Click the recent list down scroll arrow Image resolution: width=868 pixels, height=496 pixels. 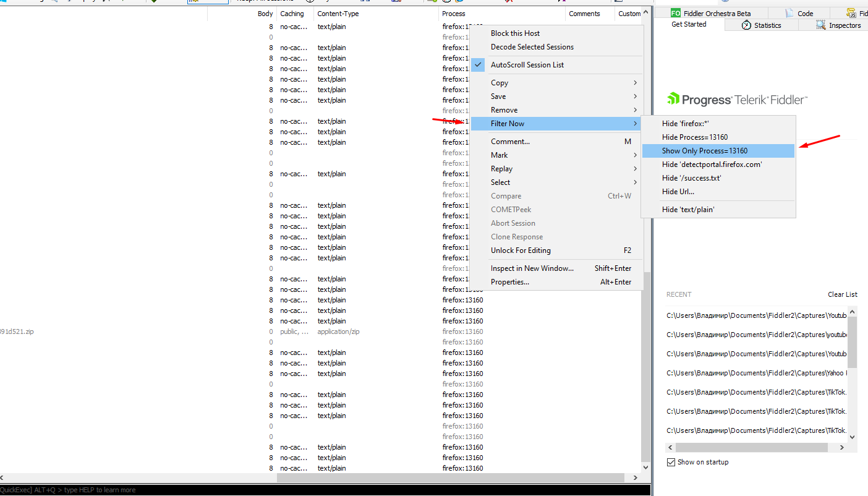(852, 437)
